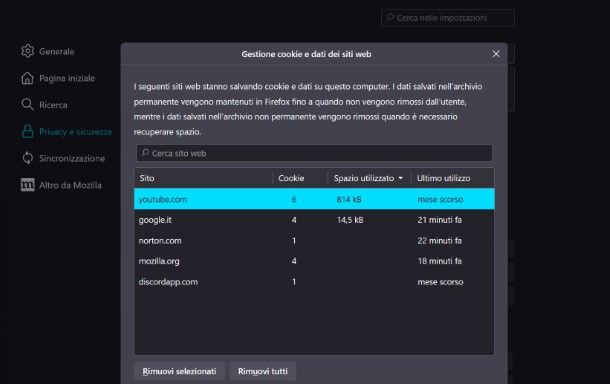Click the magnifier icon beside Ricerca
The image size is (610, 384).
[x=27, y=104]
